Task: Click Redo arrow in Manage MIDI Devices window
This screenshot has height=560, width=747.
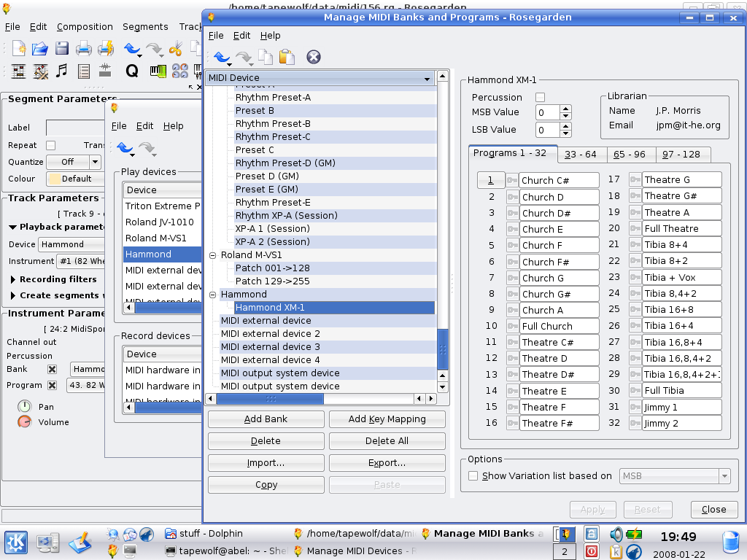Action: pyautogui.click(x=147, y=148)
